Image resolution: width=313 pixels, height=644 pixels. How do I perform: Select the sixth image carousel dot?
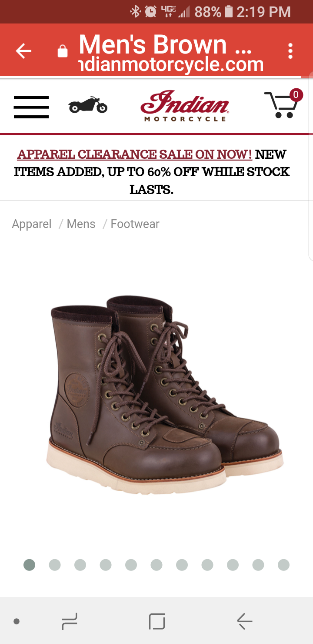[156, 565]
